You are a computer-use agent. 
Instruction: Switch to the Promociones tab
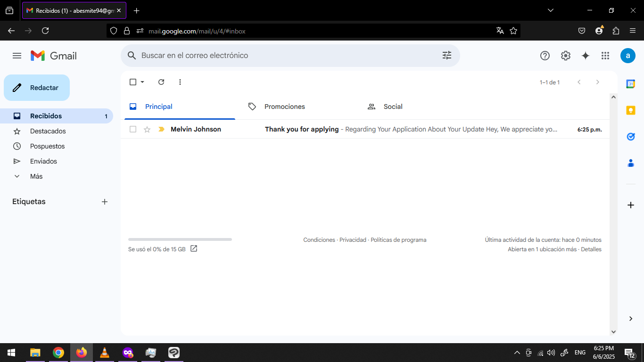[299, 107]
